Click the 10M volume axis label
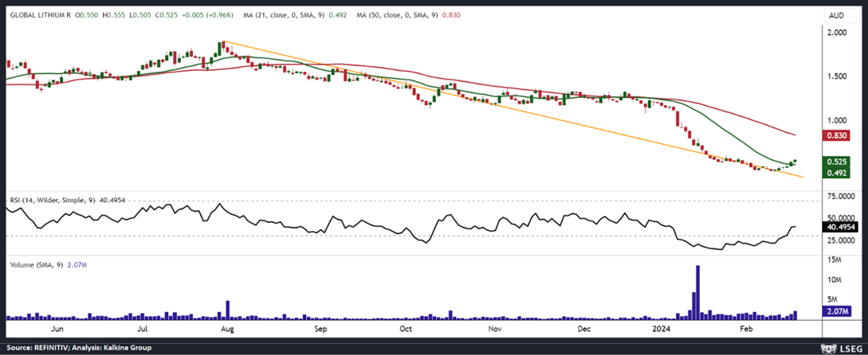This screenshot has width=868, height=355. (835, 280)
